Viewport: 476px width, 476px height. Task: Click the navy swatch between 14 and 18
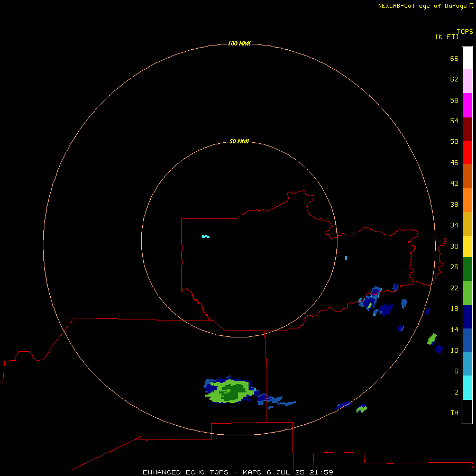pos(467,317)
